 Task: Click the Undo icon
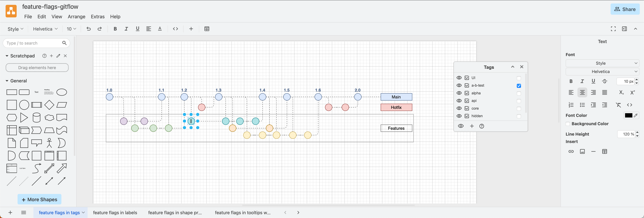coord(88,29)
